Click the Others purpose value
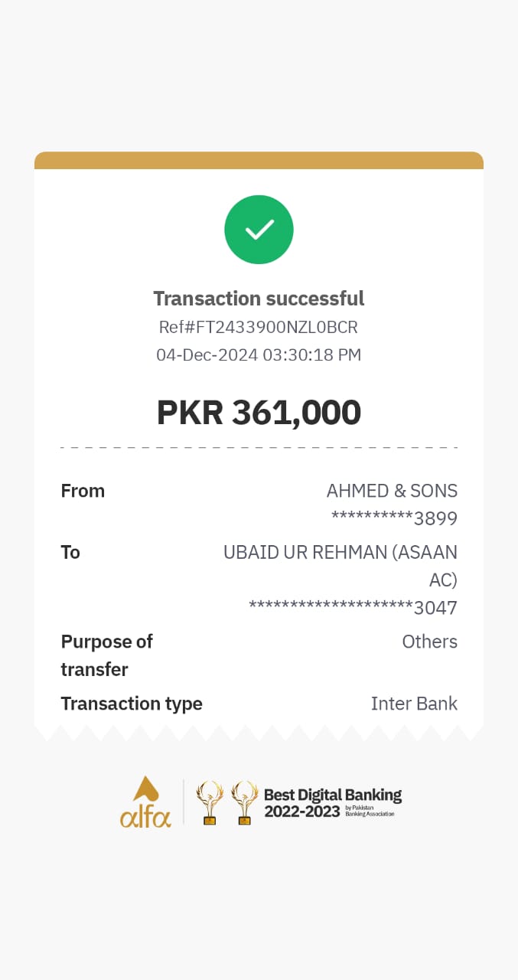Image resolution: width=518 pixels, height=980 pixels. click(x=430, y=642)
